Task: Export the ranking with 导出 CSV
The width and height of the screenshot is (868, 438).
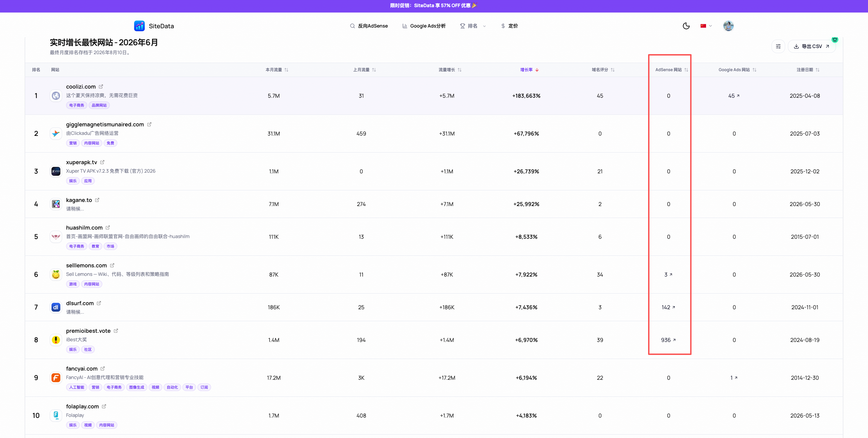Action: tap(812, 46)
